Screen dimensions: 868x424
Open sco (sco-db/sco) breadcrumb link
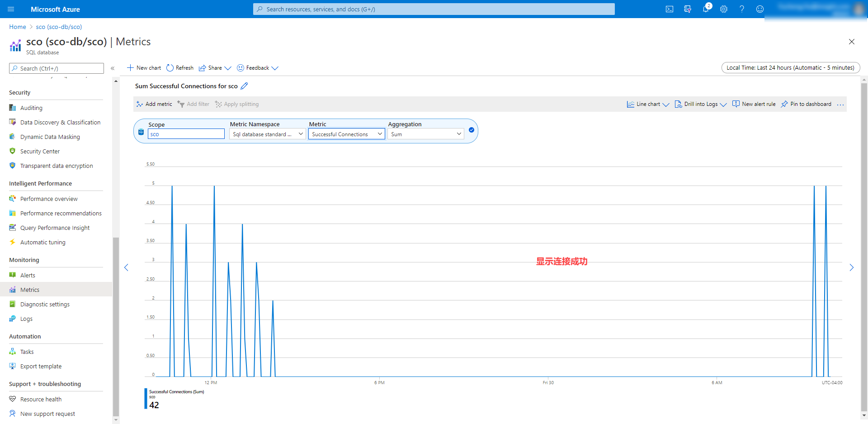coord(59,27)
